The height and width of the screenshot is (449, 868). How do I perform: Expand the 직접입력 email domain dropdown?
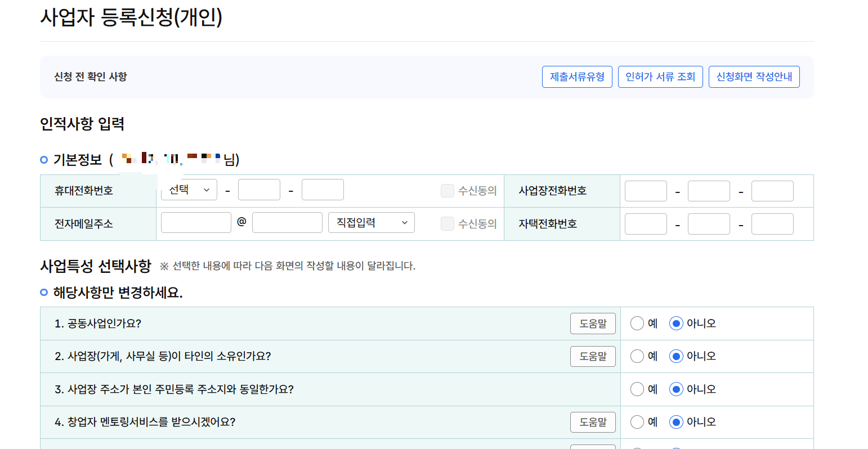coord(372,223)
